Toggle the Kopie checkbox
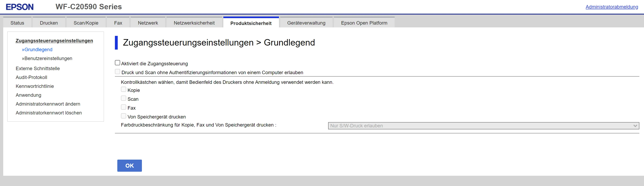The width and height of the screenshot is (644, 186). pos(124,89)
